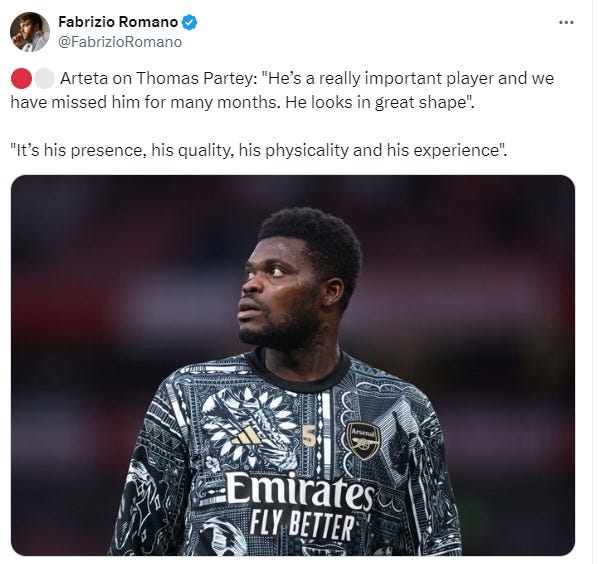This screenshot has width=599, height=564.
Task: Click the Emirates sponsor logo in photo
Action: [x=300, y=490]
